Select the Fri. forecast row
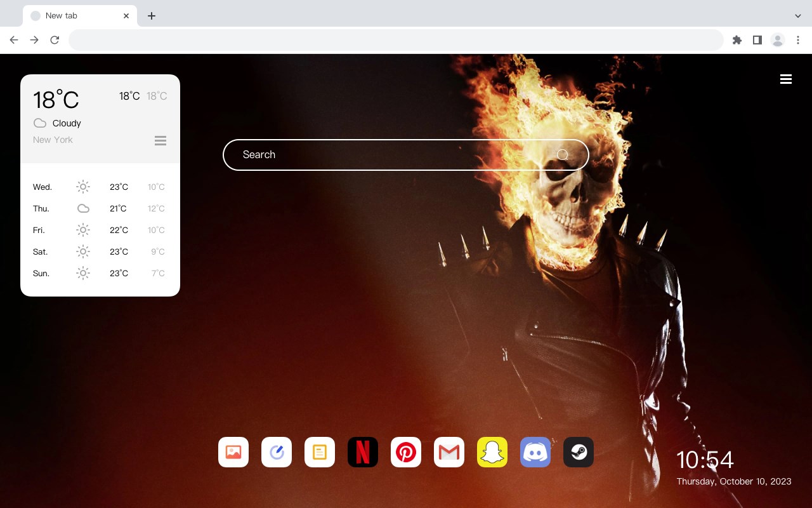The width and height of the screenshot is (812, 508). coord(100,230)
